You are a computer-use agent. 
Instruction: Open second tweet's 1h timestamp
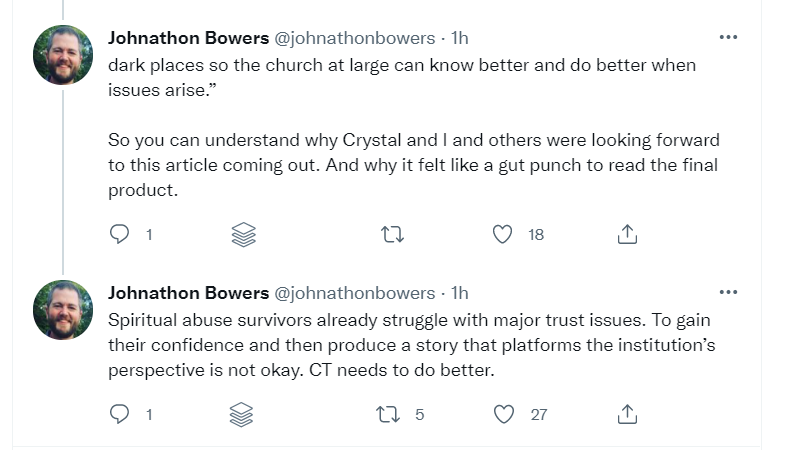(460, 294)
